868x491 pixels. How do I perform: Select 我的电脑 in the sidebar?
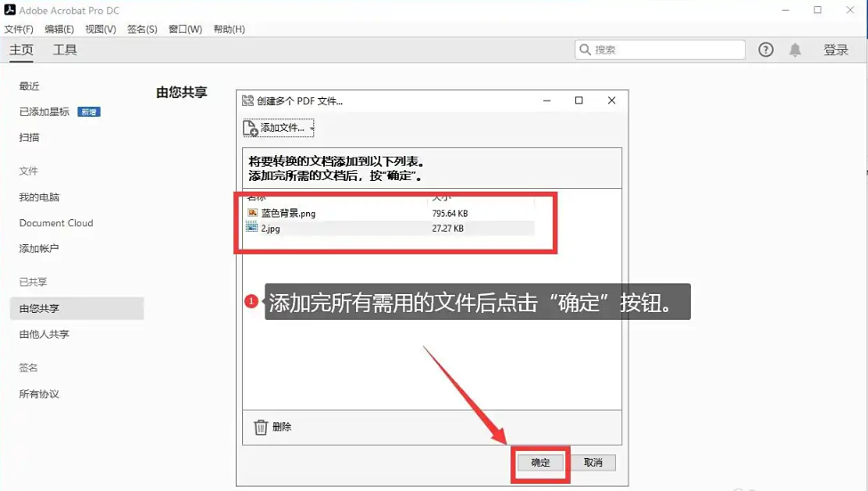coord(39,197)
